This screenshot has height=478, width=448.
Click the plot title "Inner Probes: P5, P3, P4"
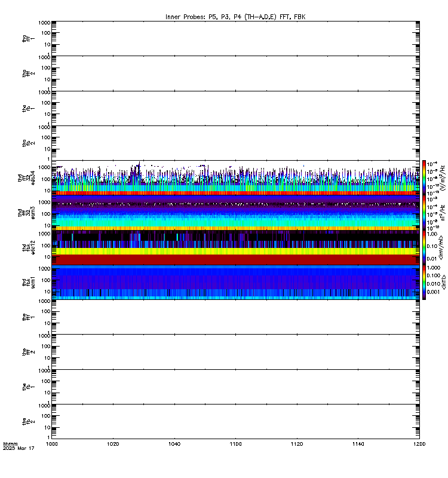coord(202,17)
